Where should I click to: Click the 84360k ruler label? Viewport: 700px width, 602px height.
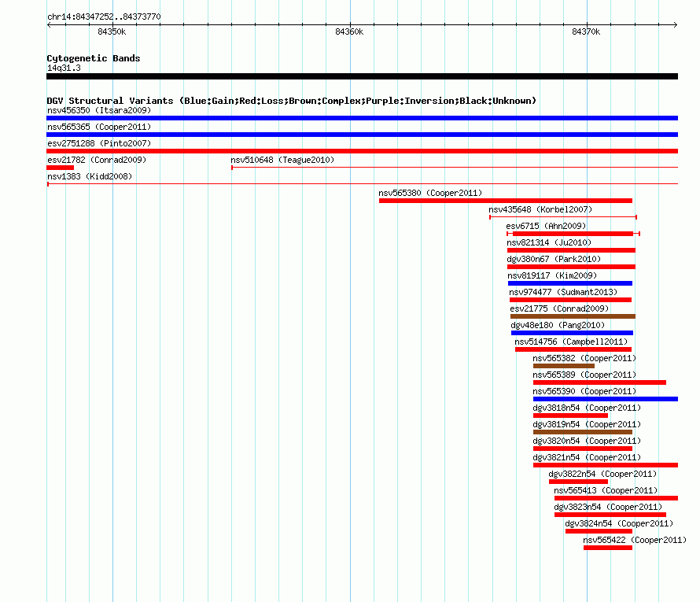[x=349, y=31]
